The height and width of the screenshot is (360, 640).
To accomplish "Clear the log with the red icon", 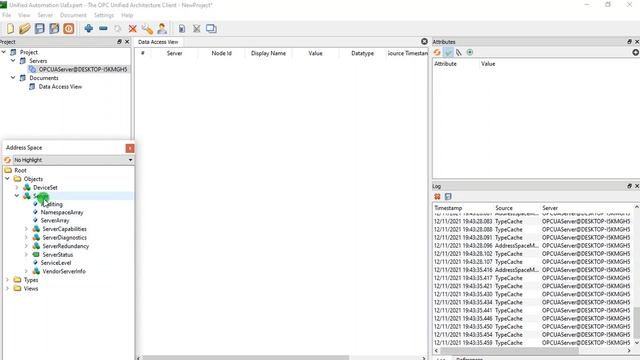I will (x=437, y=197).
